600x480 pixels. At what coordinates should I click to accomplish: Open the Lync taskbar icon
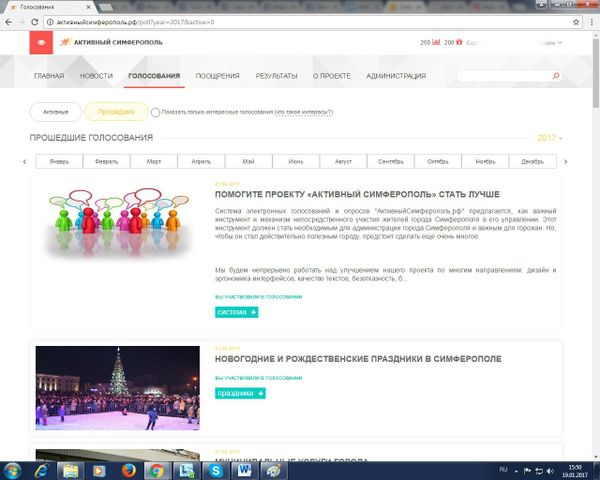pyautogui.click(x=187, y=470)
